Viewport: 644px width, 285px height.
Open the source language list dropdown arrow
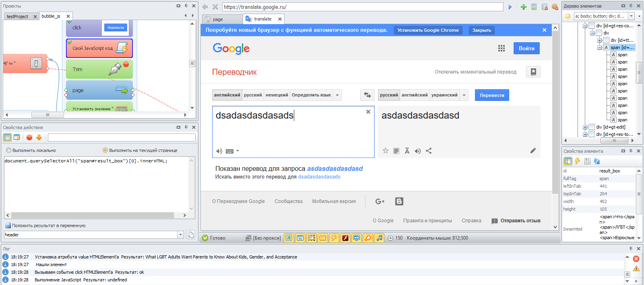tap(337, 95)
